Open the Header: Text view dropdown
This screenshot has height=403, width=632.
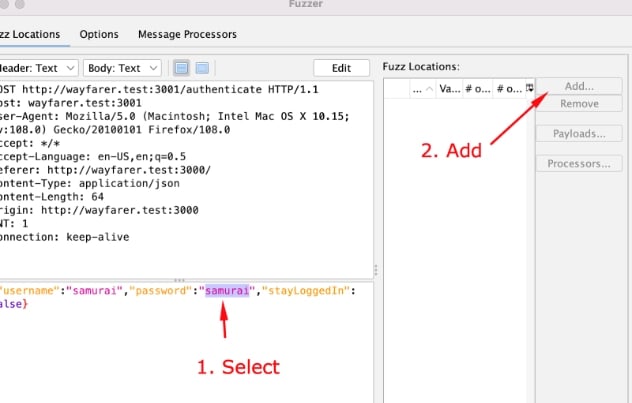(x=39, y=68)
